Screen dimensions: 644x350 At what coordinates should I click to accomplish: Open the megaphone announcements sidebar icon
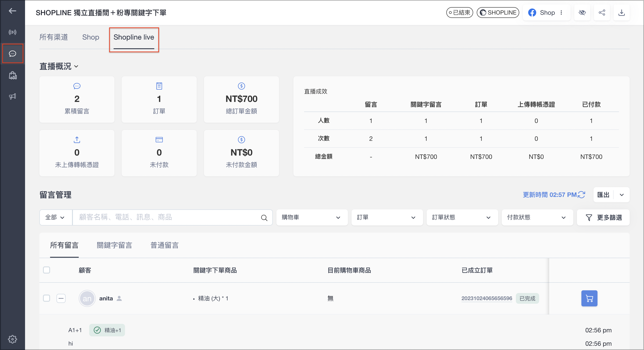[x=13, y=96]
